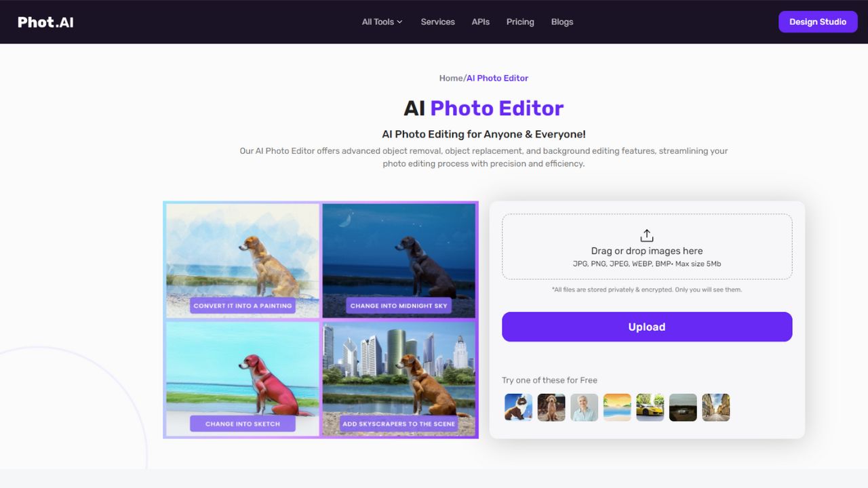Viewport: 868px width, 488px height.
Task: Select the dark road car sample thumbnail
Action: (x=683, y=407)
